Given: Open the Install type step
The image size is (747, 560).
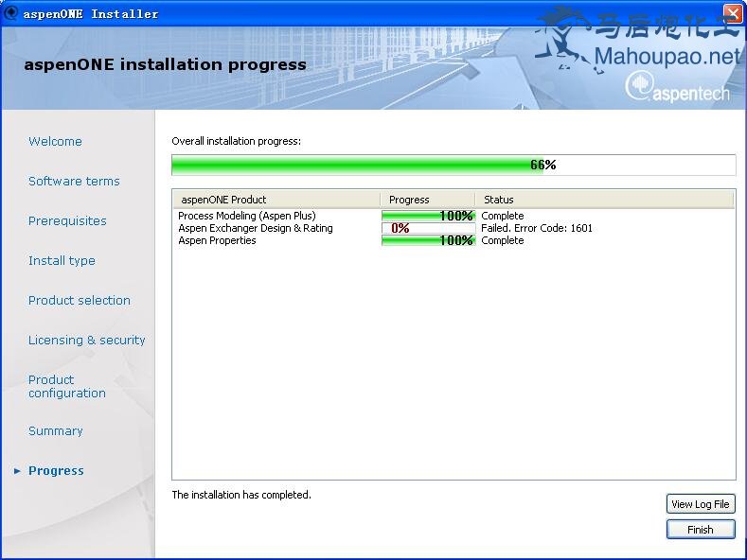Looking at the screenshot, I should click(62, 260).
